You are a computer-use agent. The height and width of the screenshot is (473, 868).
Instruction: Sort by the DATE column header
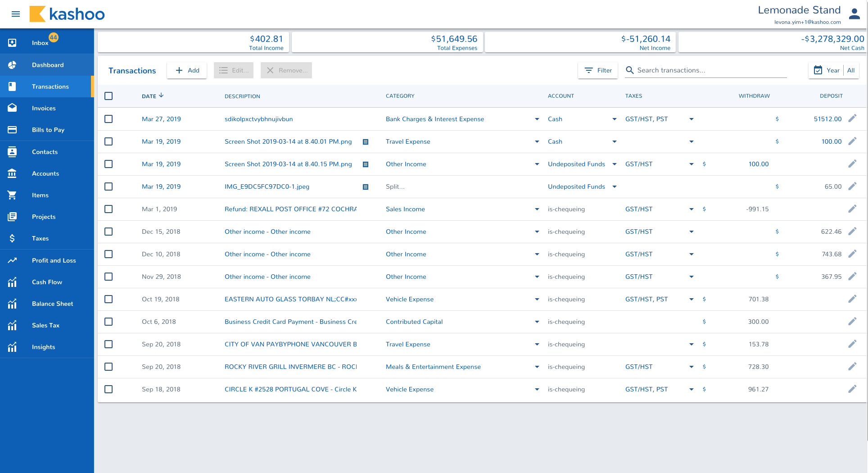click(149, 96)
